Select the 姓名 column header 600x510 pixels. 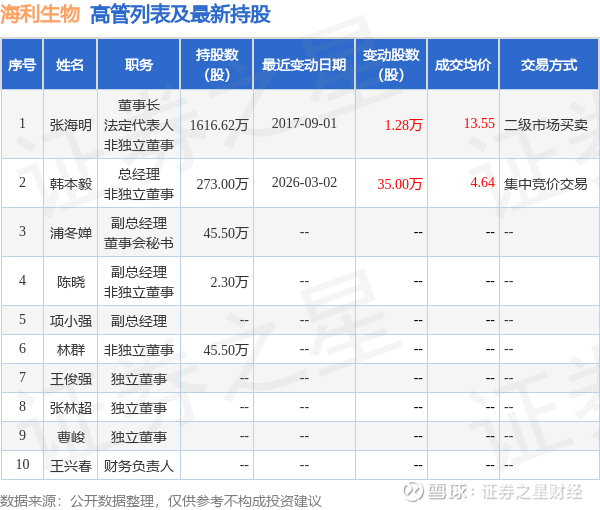tap(70, 65)
